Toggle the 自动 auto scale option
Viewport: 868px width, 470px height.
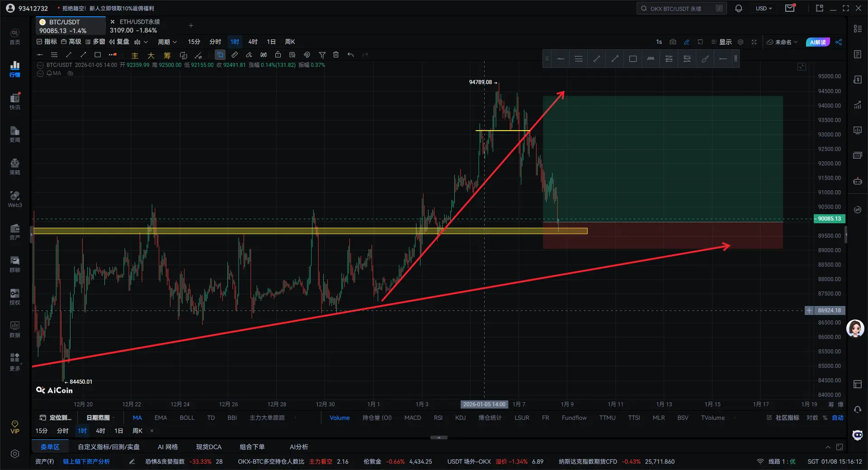(838, 418)
